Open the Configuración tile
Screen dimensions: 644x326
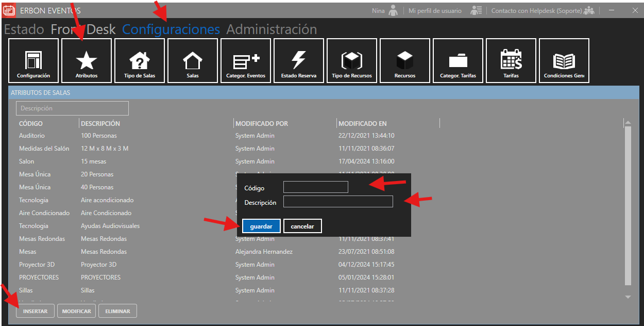click(33, 61)
